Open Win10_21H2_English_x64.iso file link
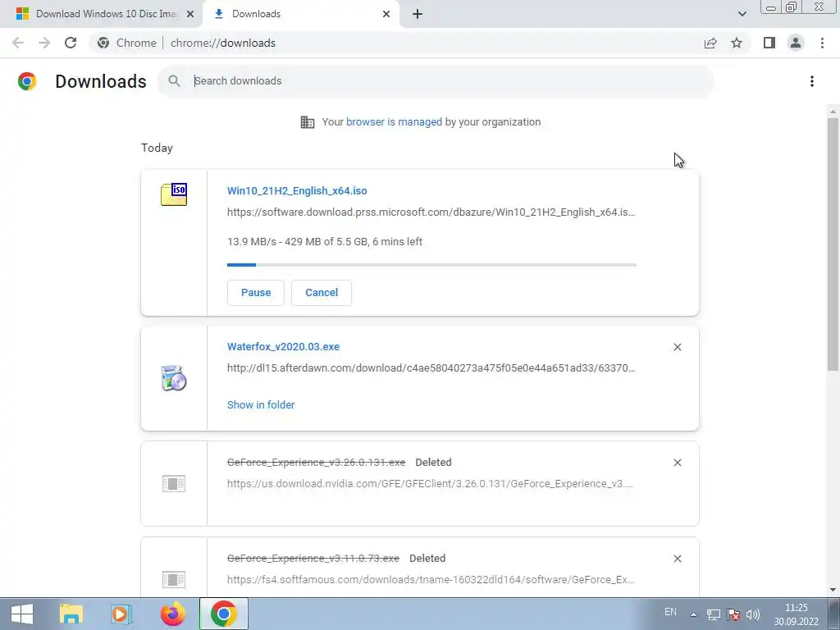 297,190
